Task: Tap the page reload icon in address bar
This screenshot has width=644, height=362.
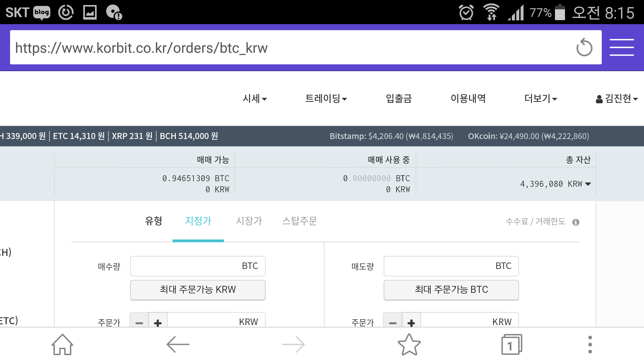Action: click(584, 47)
